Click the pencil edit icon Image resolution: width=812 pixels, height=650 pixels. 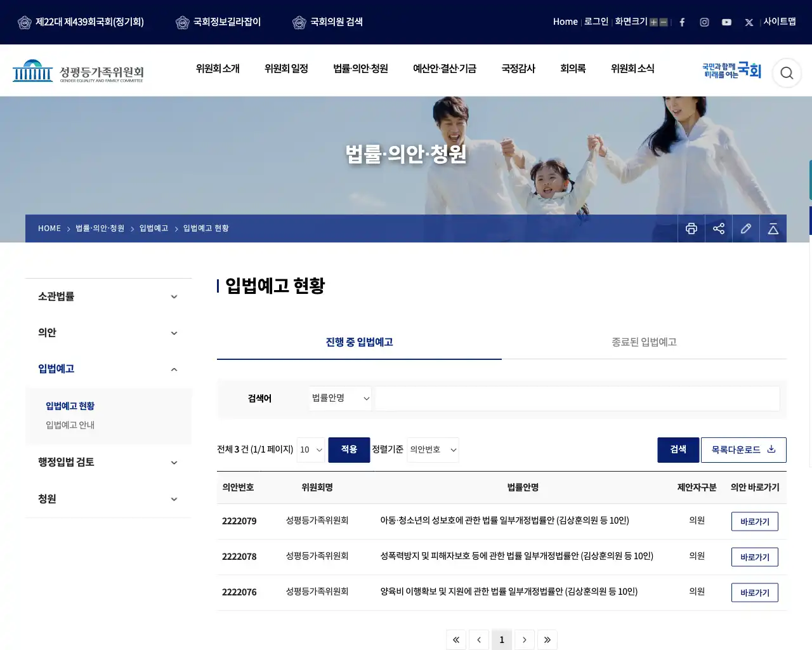point(746,229)
